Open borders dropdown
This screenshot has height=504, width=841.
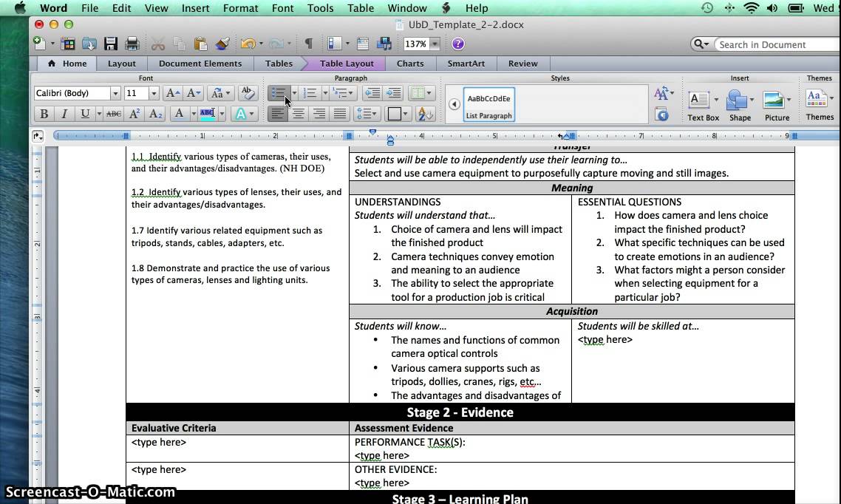[x=405, y=114]
